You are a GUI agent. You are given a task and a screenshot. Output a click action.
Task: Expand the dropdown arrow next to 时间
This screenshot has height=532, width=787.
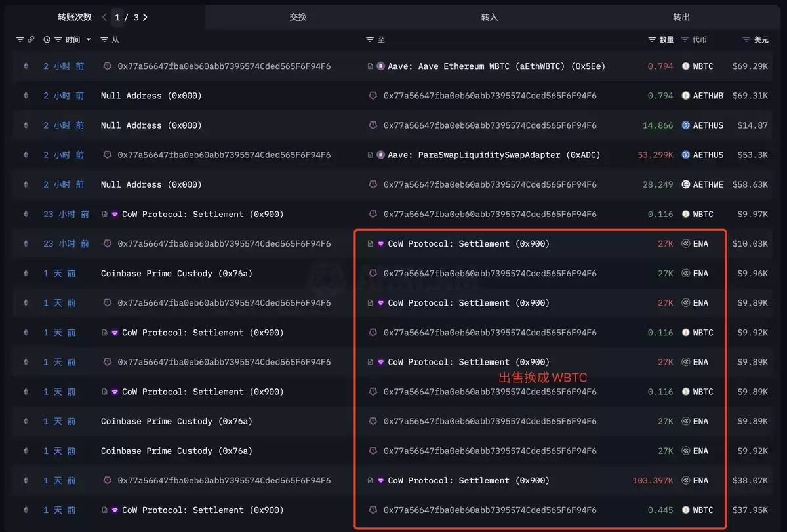(x=88, y=40)
